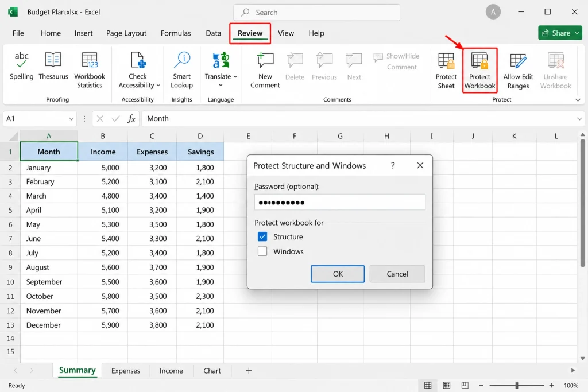Expand the formula bar
588x392 pixels.
pos(579,119)
